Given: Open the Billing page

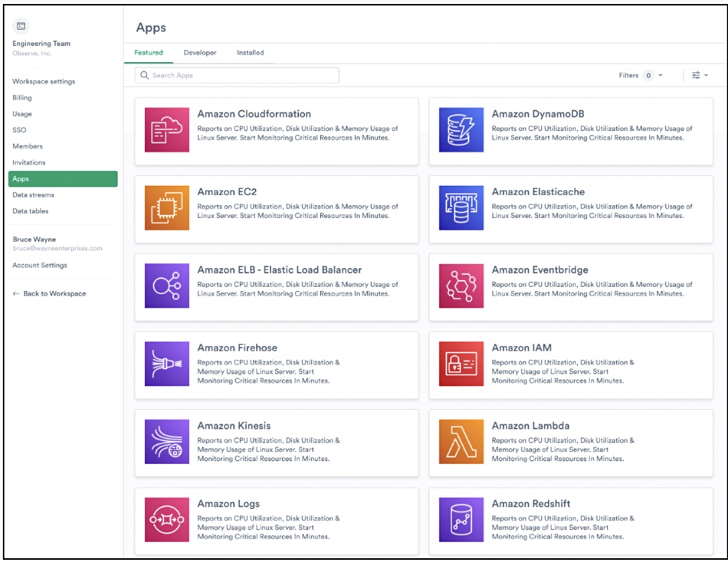Looking at the screenshot, I should pos(22,98).
